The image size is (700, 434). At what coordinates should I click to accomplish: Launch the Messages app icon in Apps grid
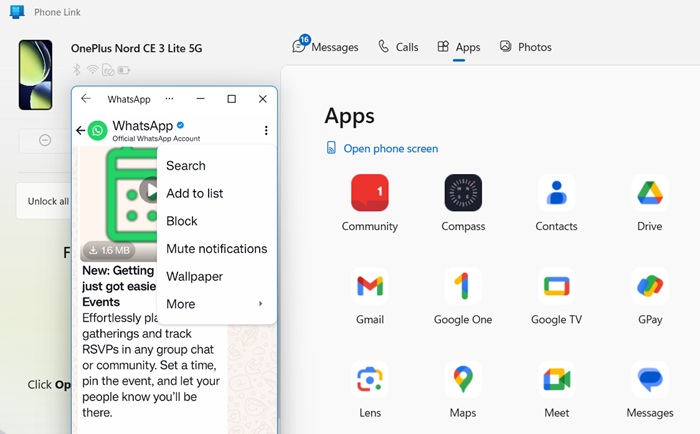click(650, 380)
